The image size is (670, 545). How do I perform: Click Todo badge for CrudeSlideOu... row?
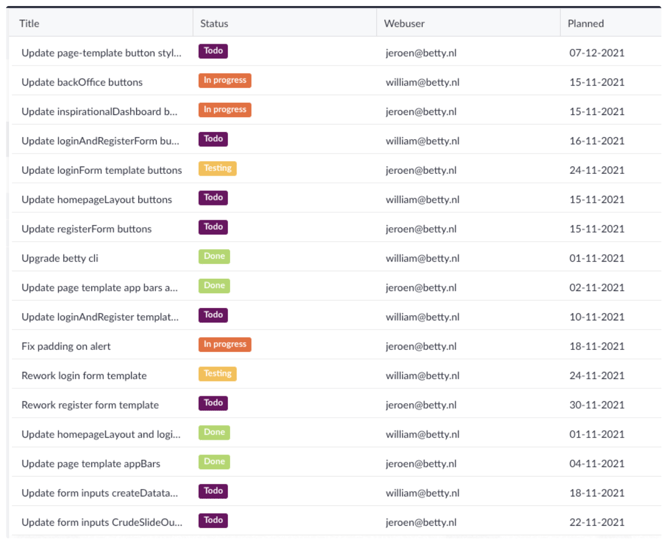pos(213,521)
